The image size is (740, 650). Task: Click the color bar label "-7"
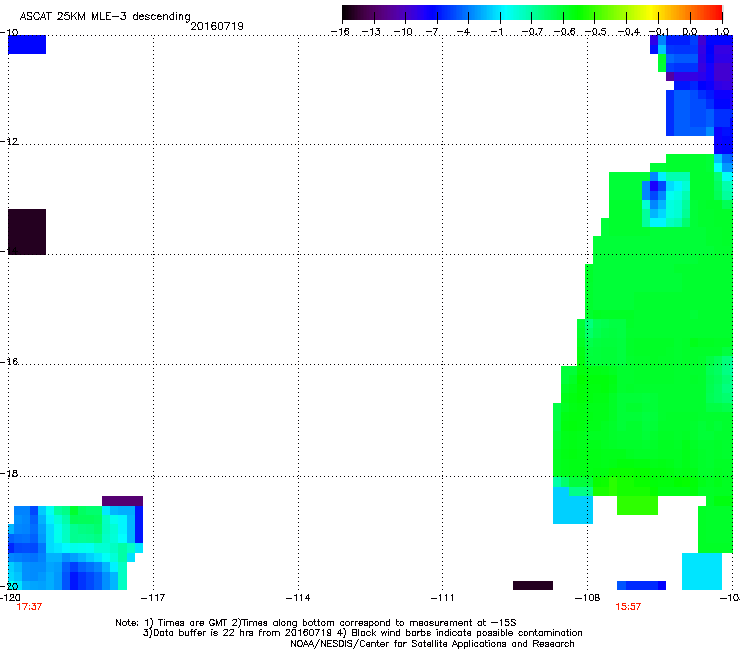pos(433,32)
